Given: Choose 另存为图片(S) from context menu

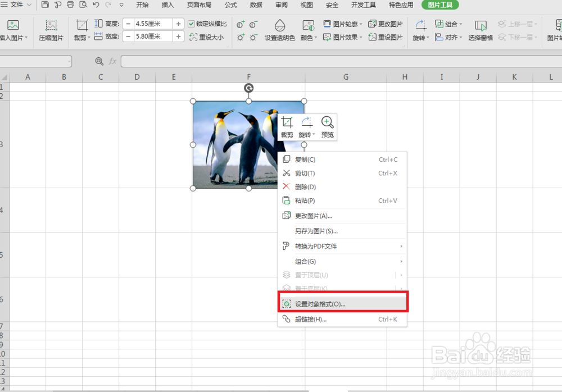Looking at the screenshot, I should click(342, 231).
